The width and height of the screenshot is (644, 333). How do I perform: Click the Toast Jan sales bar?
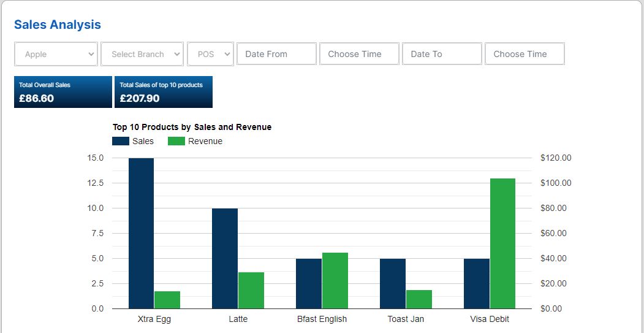coord(393,283)
